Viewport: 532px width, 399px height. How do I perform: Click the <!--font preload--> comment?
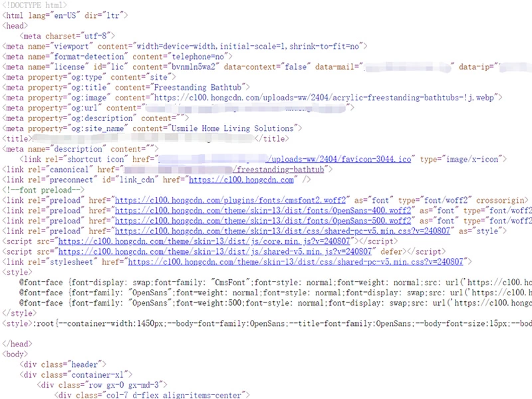tap(43, 190)
